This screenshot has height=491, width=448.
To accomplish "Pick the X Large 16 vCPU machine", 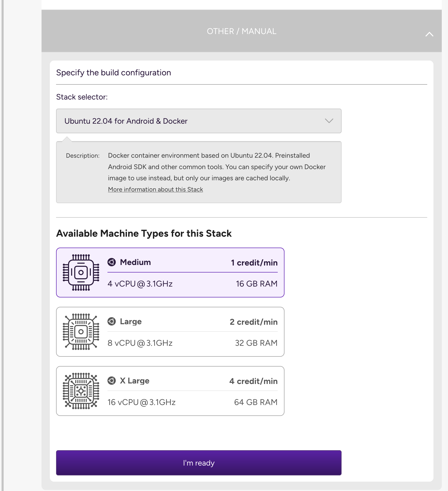I will click(170, 391).
